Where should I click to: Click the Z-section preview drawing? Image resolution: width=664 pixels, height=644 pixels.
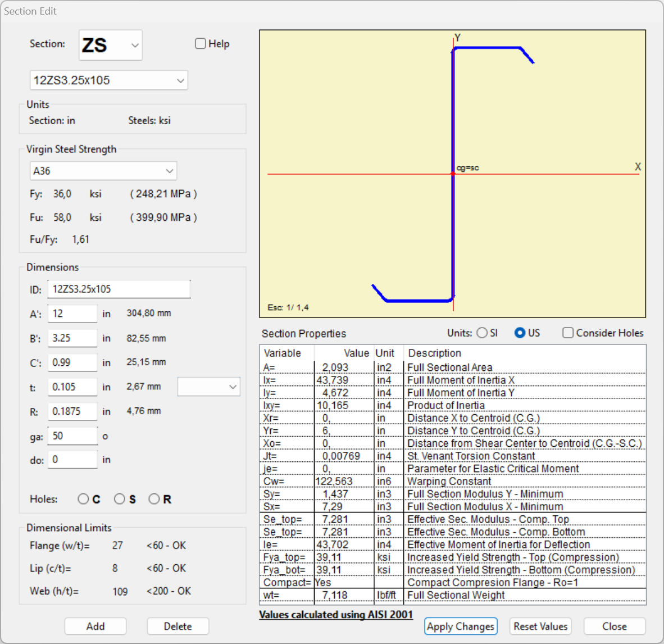point(452,174)
